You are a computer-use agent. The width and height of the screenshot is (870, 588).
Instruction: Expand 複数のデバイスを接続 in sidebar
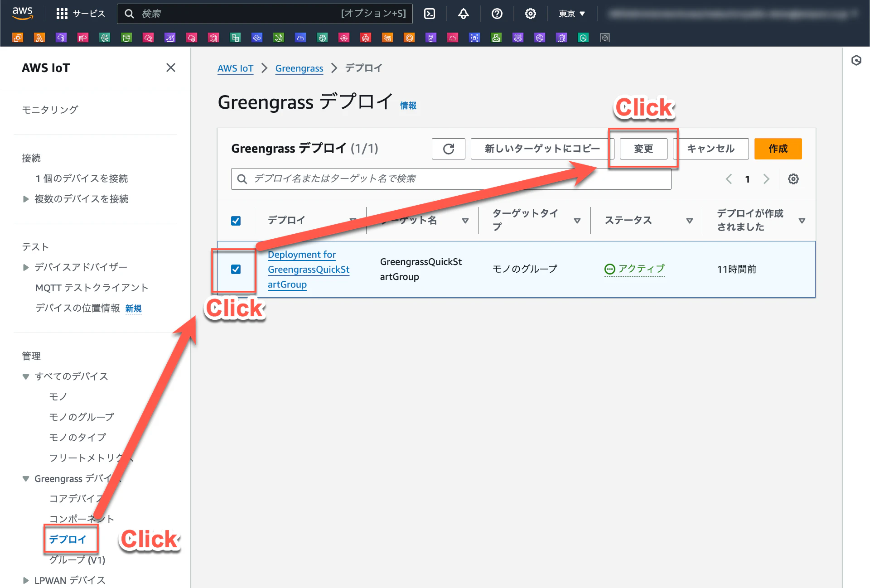[x=26, y=199]
